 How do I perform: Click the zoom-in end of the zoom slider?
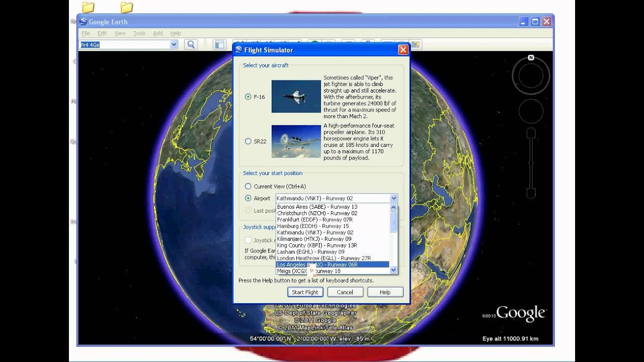point(531,133)
